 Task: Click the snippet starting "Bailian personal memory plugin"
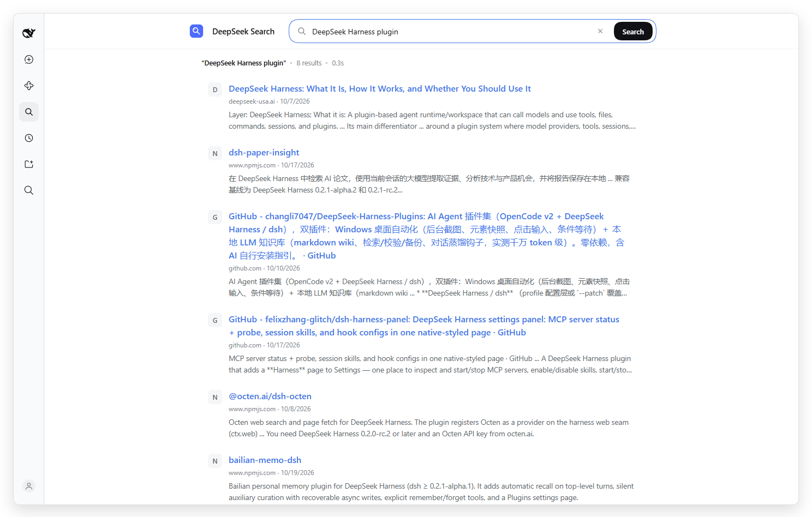(431, 492)
